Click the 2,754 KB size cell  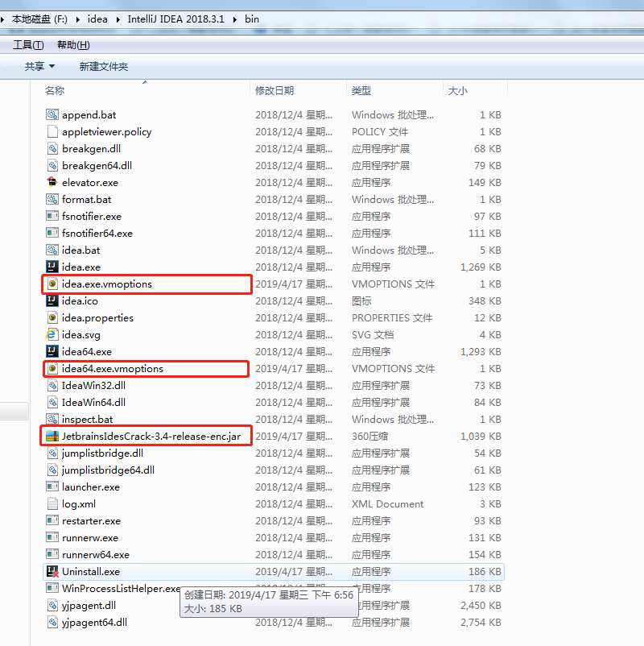click(481, 622)
